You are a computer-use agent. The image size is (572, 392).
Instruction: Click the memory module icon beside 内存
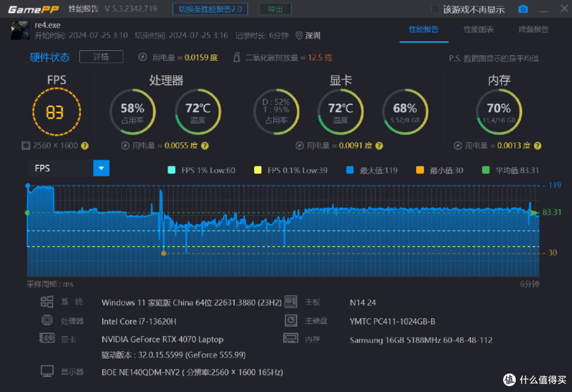pos(291,338)
